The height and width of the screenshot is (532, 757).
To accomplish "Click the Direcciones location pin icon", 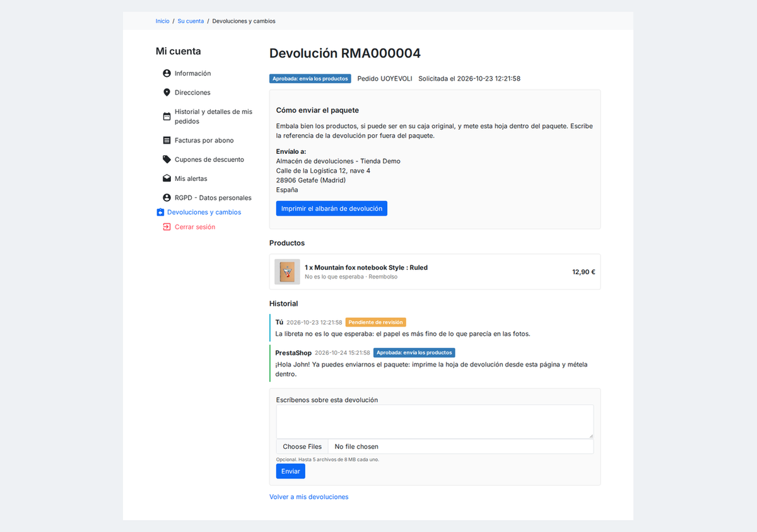I will click(167, 92).
